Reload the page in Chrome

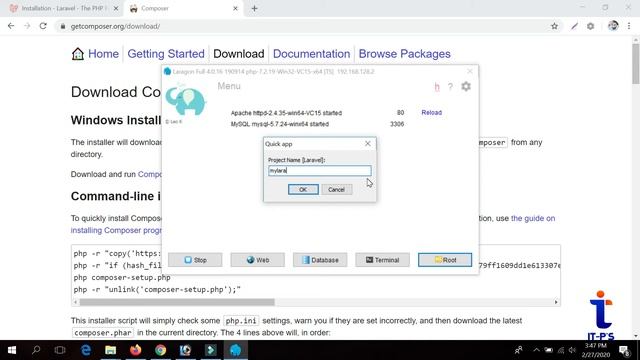coord(43,26)
